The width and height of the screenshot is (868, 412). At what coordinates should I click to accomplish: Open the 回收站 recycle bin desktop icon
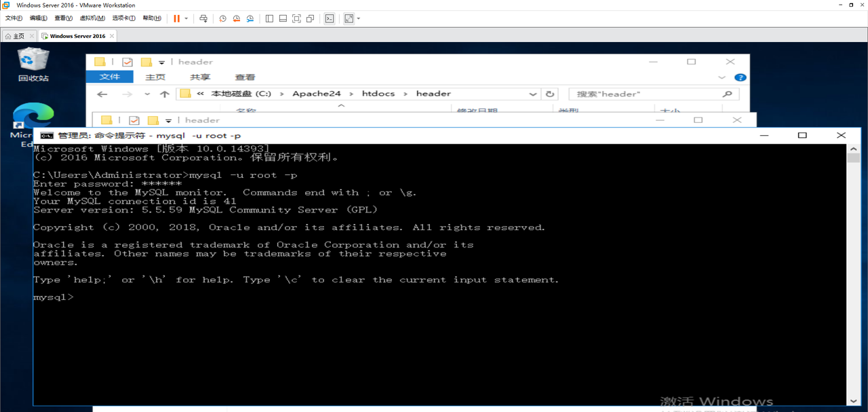33,64
